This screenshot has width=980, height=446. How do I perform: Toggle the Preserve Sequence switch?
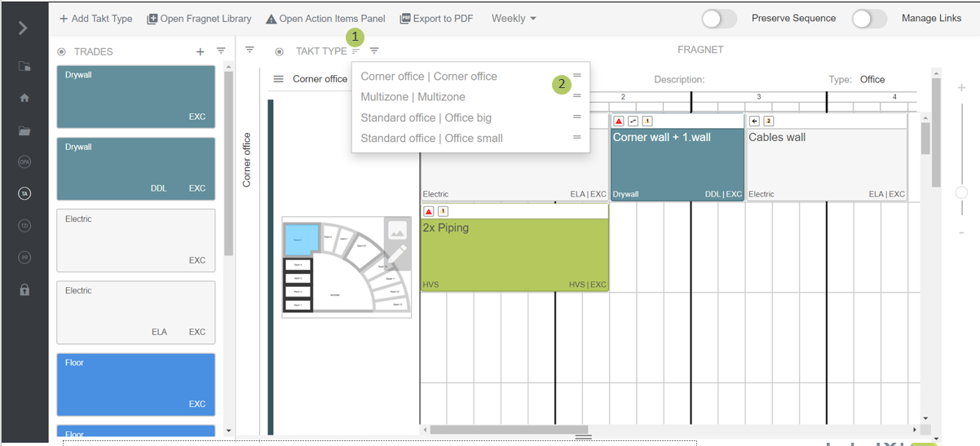coord(718,19)
